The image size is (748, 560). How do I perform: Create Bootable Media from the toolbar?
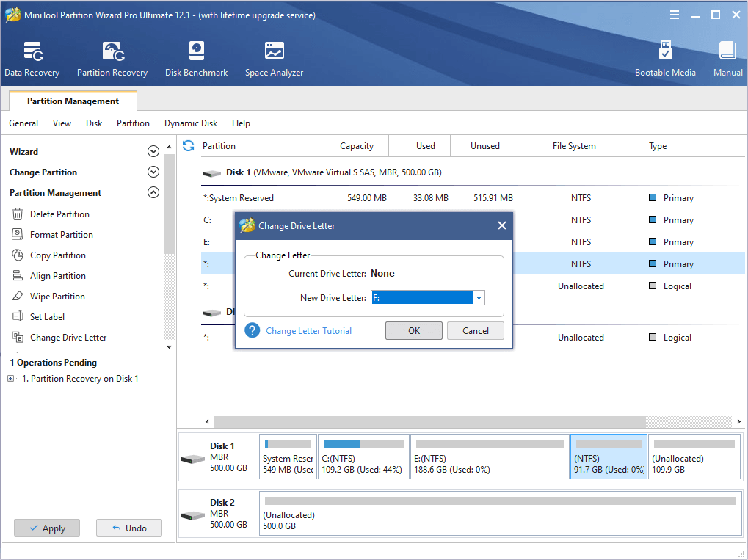click(665, 59)
